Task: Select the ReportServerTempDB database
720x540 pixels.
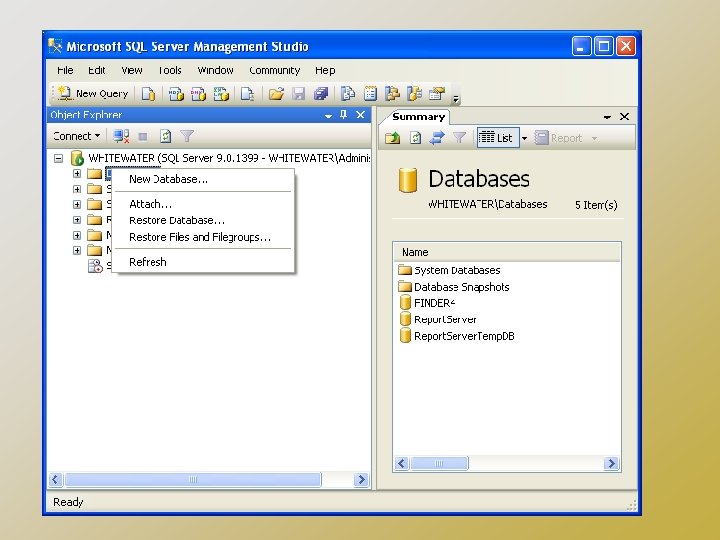Action: tap(456, 336)
